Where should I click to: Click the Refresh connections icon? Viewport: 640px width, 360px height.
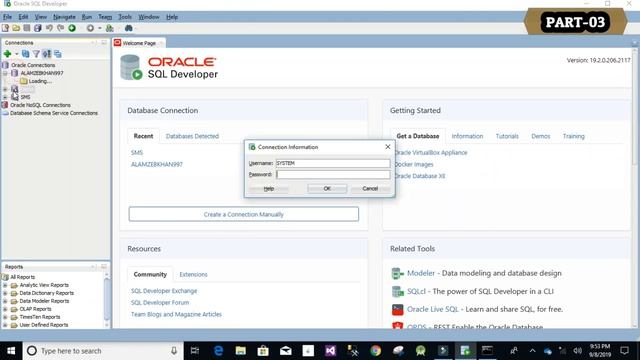pos(25,54)
